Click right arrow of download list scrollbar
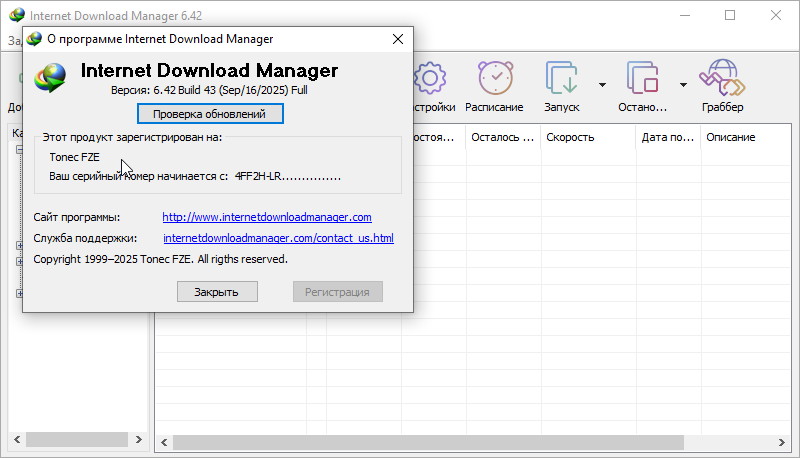 (782, 443)
